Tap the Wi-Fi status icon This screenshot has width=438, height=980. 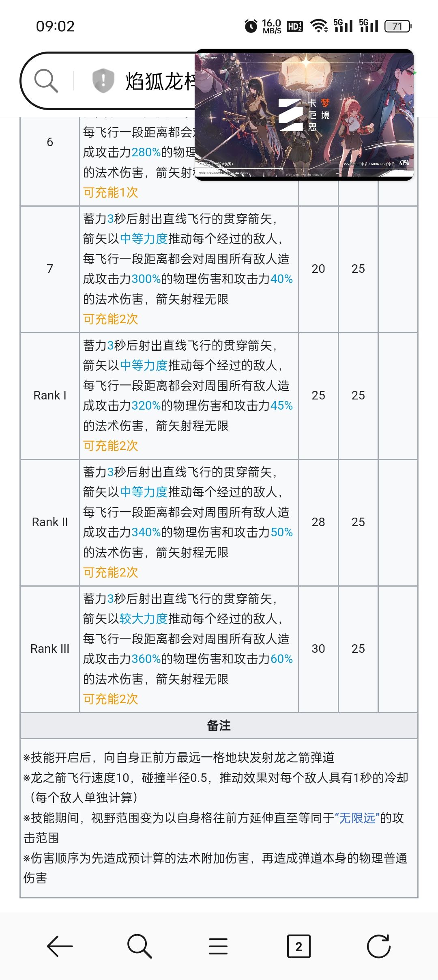pyautogui.click(x=319, y=26)
